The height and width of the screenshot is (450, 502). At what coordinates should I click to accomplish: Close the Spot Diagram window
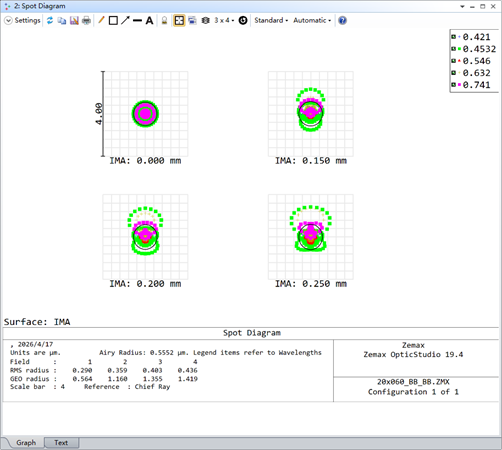(x=493, y=6)
